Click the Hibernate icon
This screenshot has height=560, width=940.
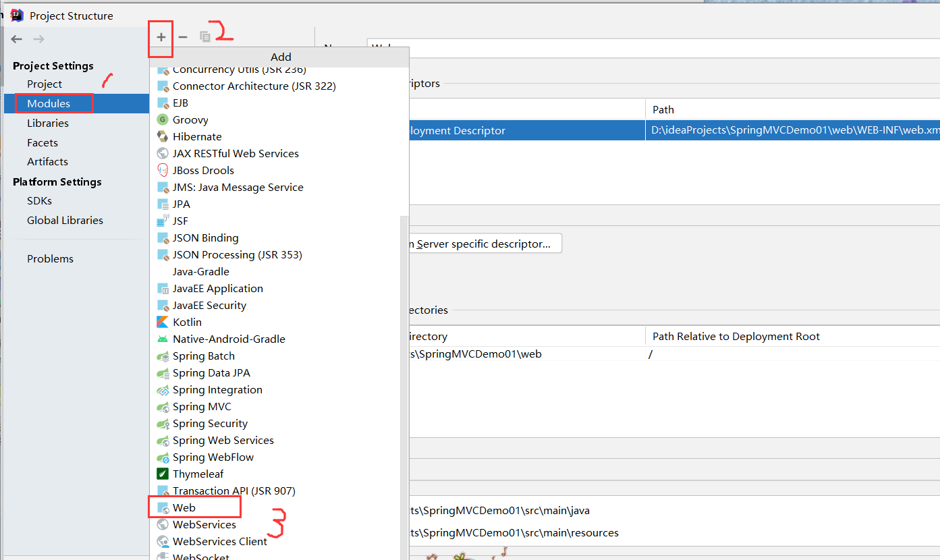[x=163, y=137]
